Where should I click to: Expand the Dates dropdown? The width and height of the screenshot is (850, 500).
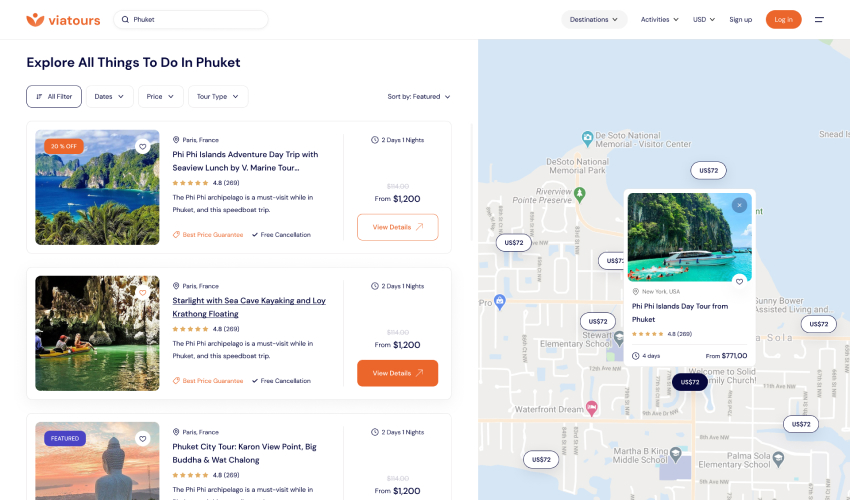pyautogui.click(x=110, y=96)
